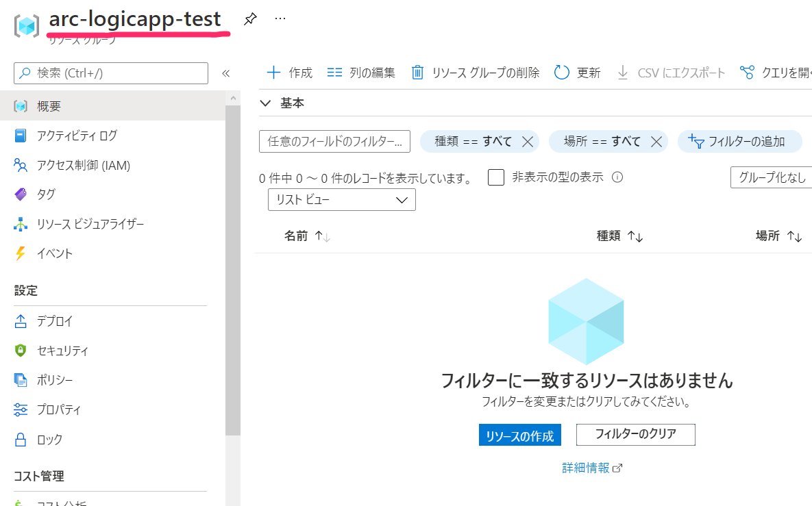
Task: Click the フィルターのクリア button
Action: pyautogui.click(x=635, y=435)
